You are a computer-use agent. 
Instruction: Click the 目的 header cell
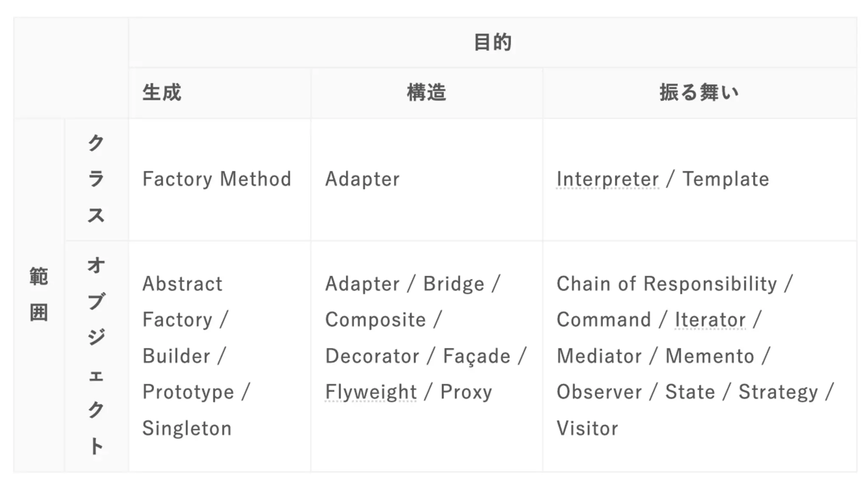click(x=492, y=42)
